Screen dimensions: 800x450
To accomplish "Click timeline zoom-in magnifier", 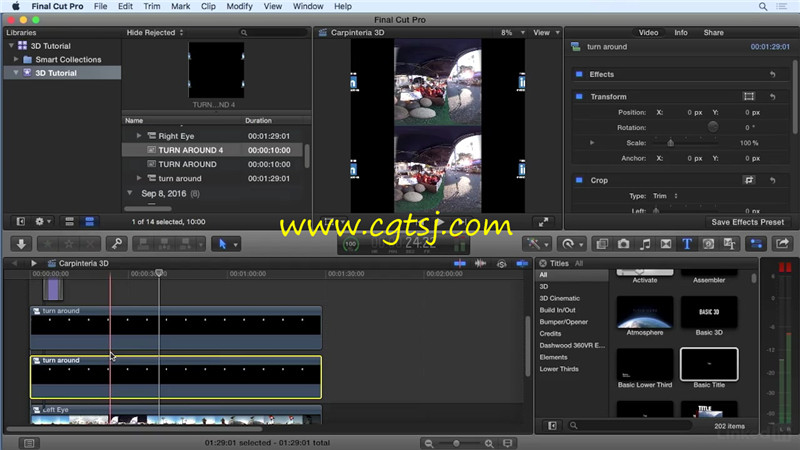I will point(488,443).
